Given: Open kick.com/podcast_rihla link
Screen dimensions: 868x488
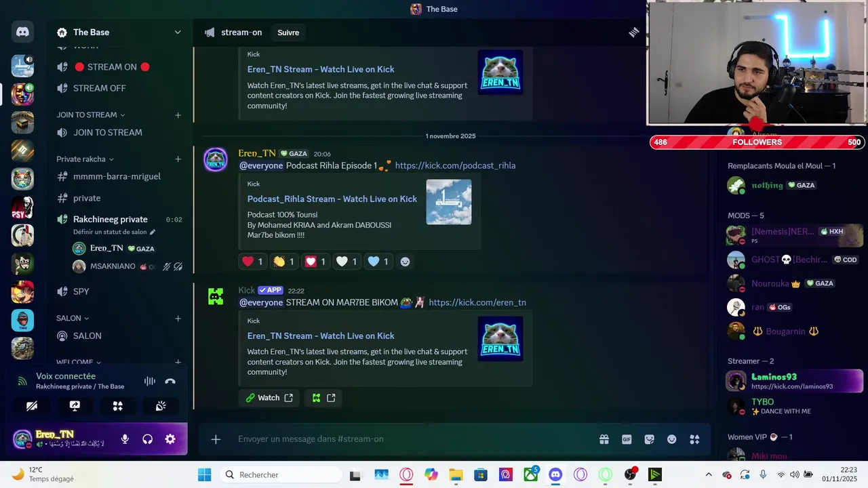Looking at the screenshot, I should click(455, 165).
